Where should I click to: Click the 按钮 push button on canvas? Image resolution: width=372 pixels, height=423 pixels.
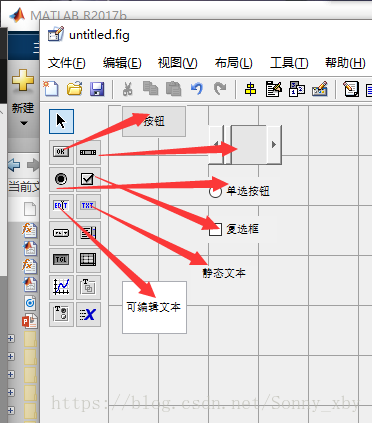pyautogui.click(x=154, y=121)
